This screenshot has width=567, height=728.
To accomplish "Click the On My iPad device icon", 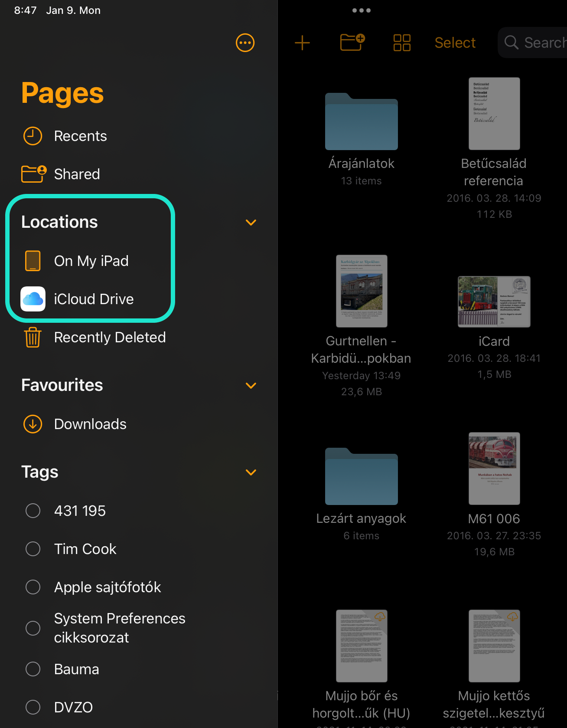I will [33, 261].
